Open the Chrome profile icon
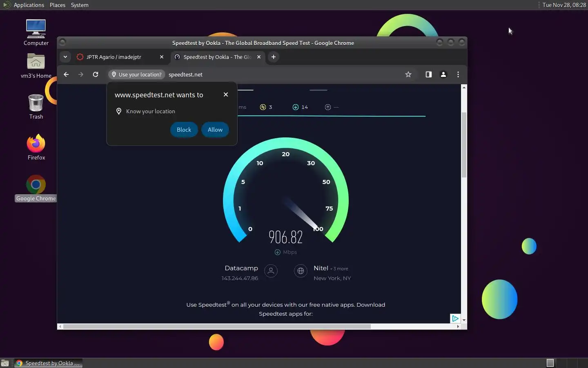Screen dimensions: 588x368 [x=443, y=74]
